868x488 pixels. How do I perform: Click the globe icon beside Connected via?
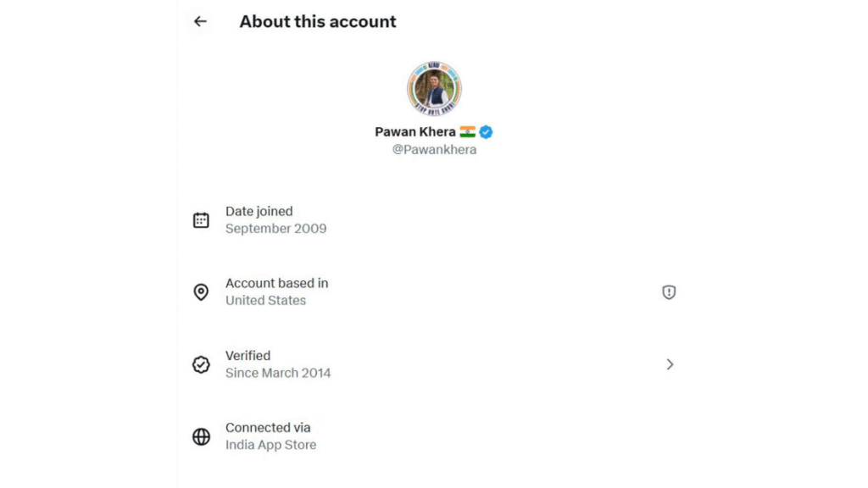click(x=201, y=436)
